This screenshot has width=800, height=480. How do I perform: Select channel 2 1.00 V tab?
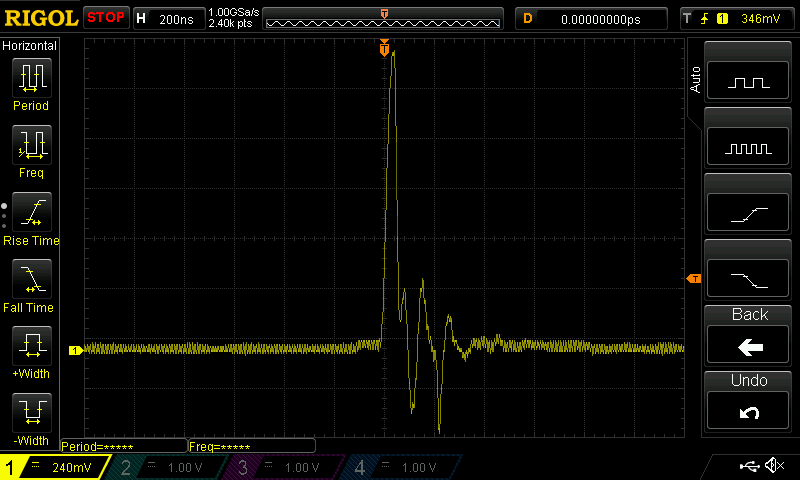[168, 467]
